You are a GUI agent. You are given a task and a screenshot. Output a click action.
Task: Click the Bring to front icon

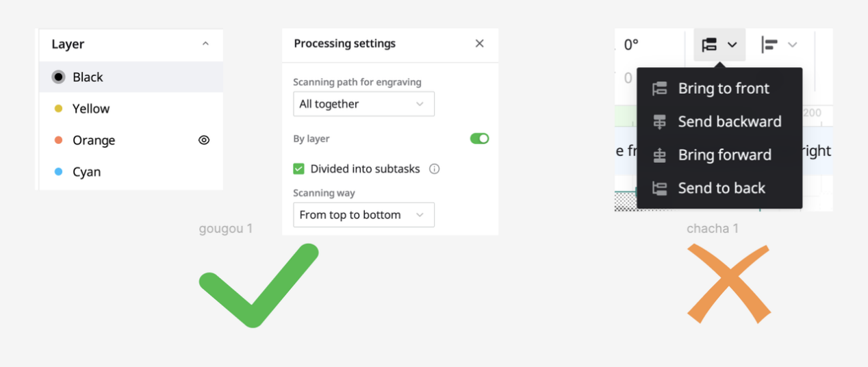(660, 88)
